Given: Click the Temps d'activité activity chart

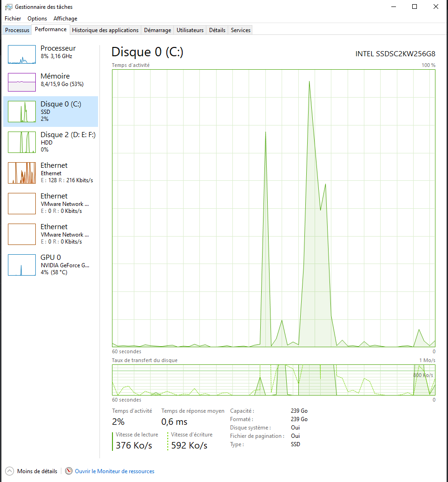Looking at the screenshot, I should [x=273, y=209].
